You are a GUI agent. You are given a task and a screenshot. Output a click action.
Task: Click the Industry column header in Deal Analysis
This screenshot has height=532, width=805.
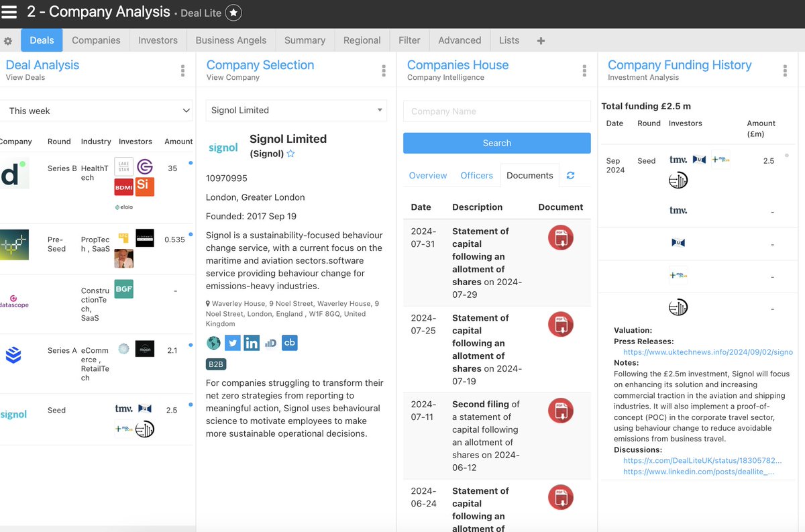(x=96, y=142)
